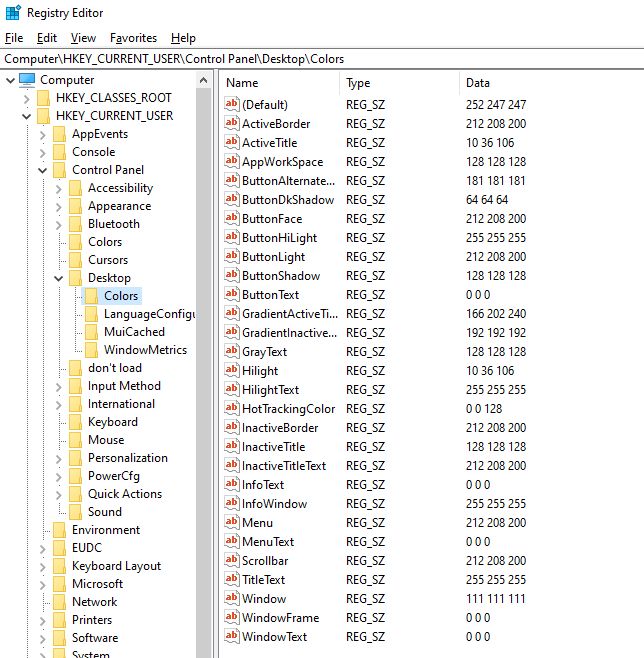Click the string icon beside MenuText

(232, 541)
